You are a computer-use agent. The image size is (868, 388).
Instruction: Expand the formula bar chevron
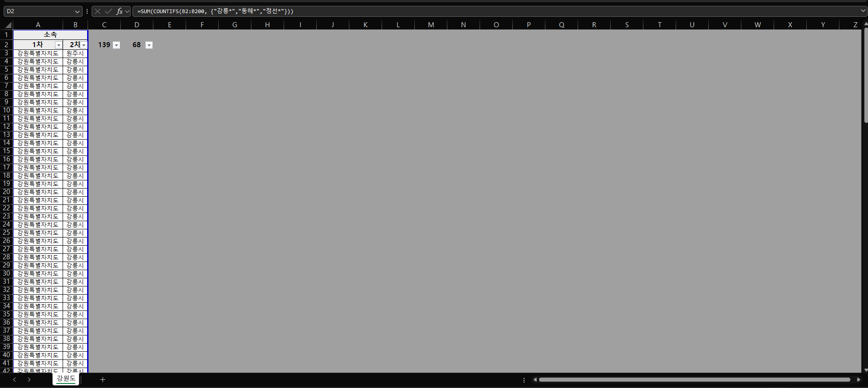(x=863, y=10)
